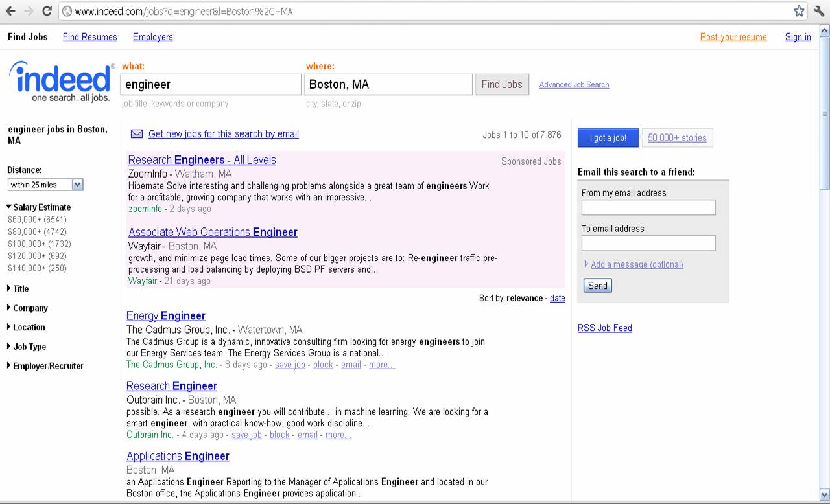This screenshot has width=830, height=504.
Task: Focus the 'where' location field
Action: click(388, 84)
